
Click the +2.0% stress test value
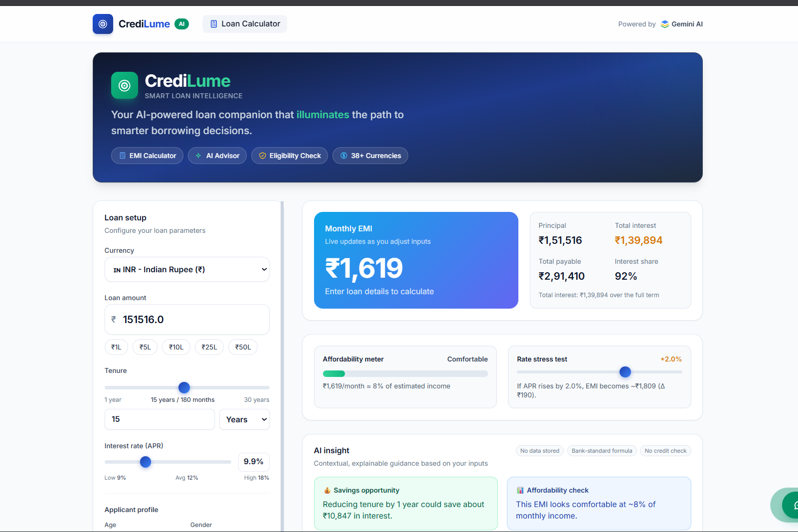coord(671,359)
